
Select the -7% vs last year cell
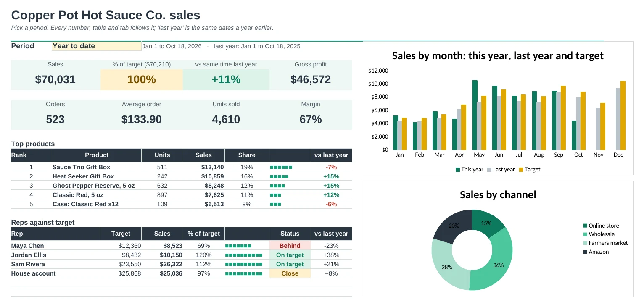tap(331, 167)
